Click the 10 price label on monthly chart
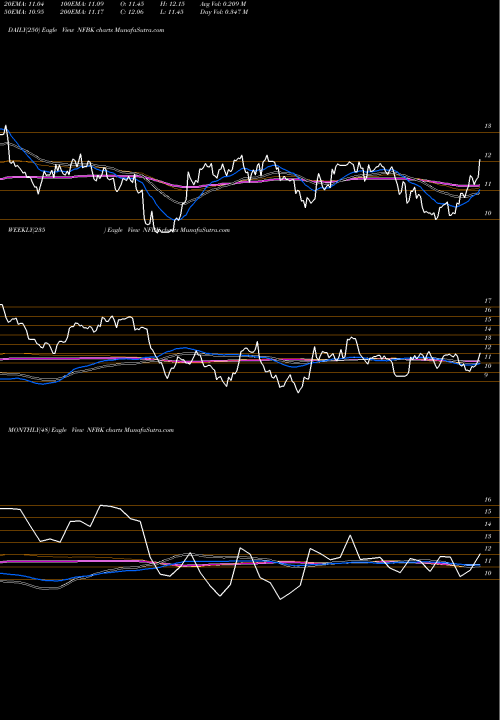The width and height of the screenshot is (500, 720). (488, 573)
